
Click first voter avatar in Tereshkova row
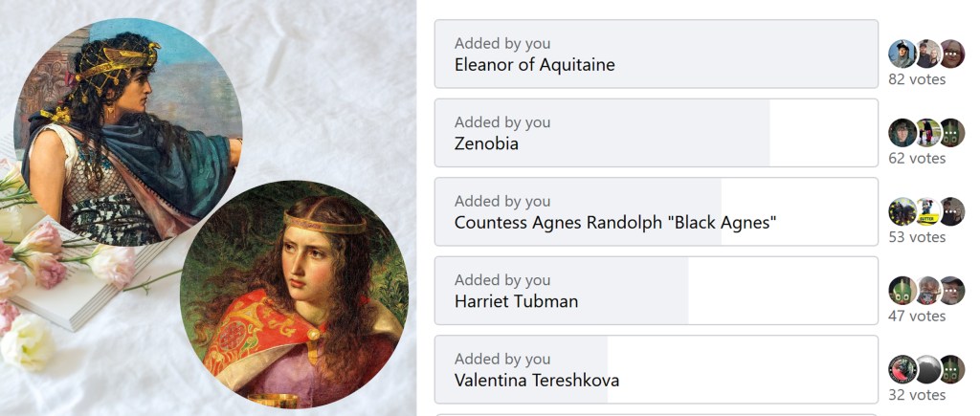click(902, 369)
